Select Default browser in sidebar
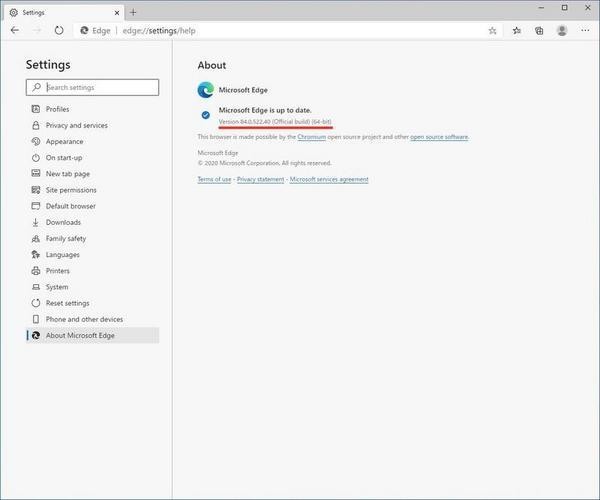The width and height of the screenshot is (600, 500). point(92,206)
